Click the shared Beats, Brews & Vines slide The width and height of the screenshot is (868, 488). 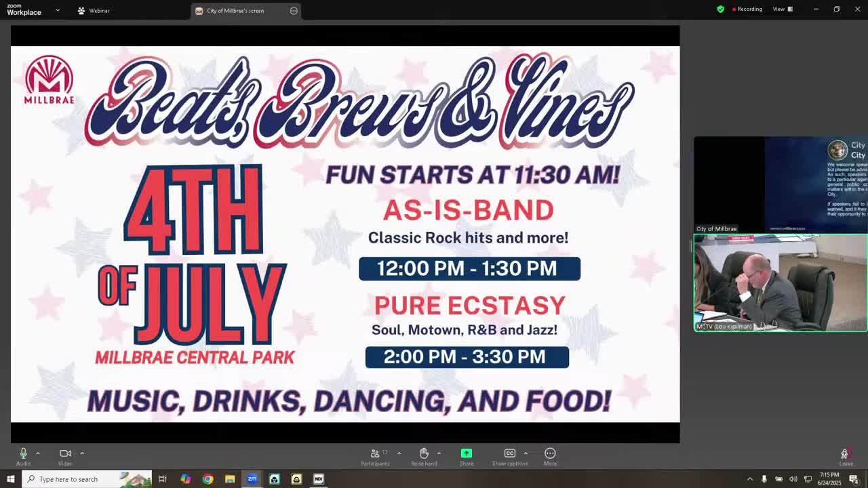tap(345, 234)
